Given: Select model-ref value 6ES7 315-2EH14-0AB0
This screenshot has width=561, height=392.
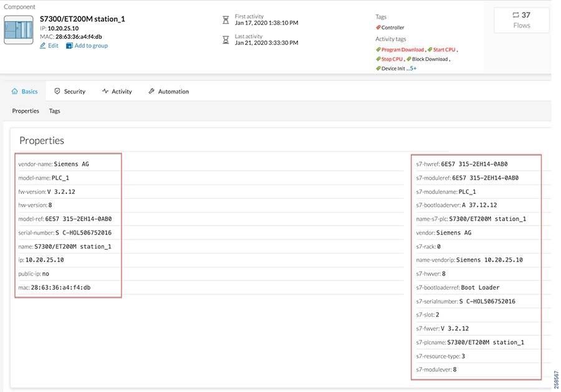Looking at the screenshot, I should pos(79,219).
